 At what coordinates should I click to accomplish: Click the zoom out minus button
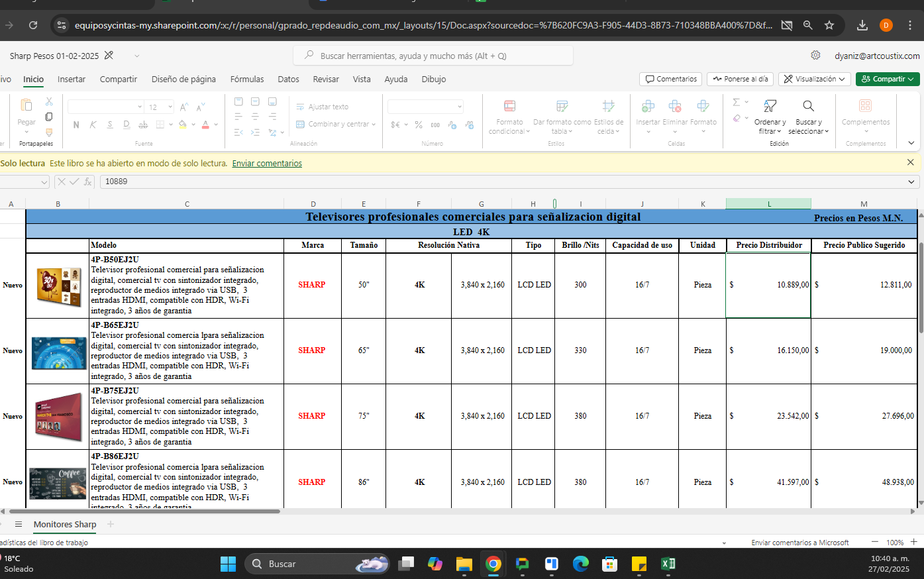[x=874, y=542]
